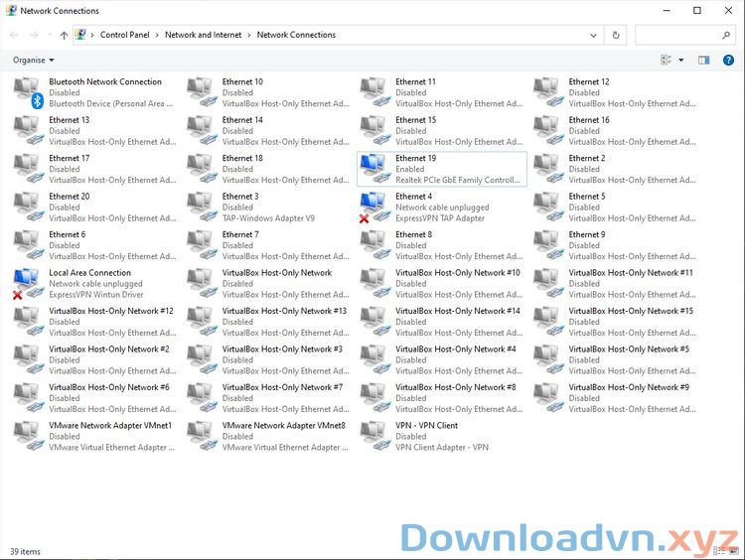This screenshot has height=560, width=745.
Task: Select VirtualBox Host-Only Network #6 label
Action: [109, 387]
